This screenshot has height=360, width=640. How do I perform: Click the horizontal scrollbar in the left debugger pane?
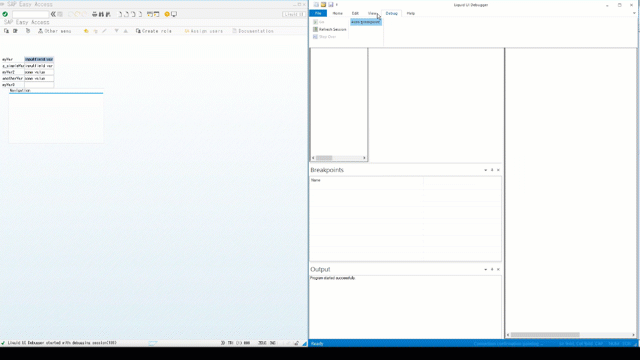click(x=339, y=158)
